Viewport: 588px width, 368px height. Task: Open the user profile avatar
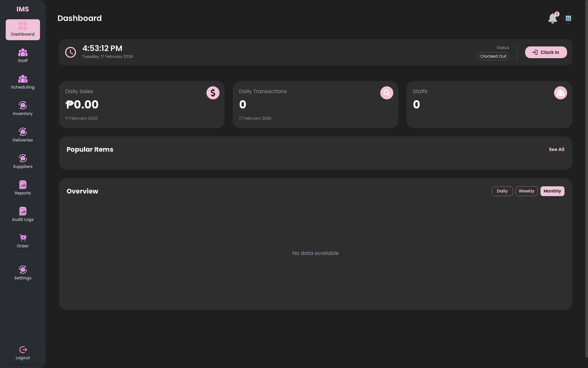point(568,18)
